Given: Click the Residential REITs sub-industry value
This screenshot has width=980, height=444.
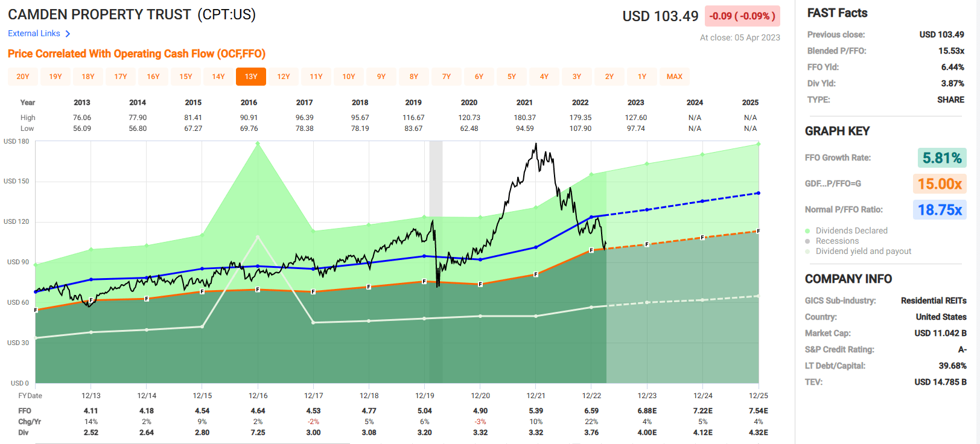Looking at the screenshot, I should point(934,300).
